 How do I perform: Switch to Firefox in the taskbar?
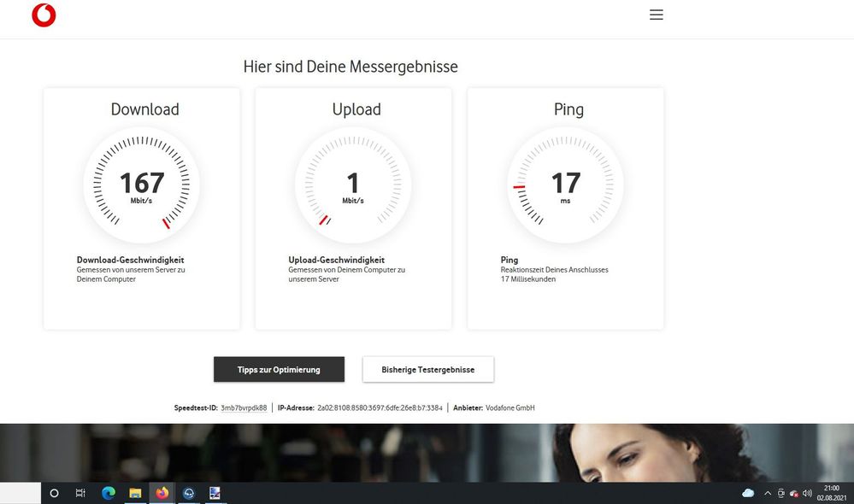click(162, 493)
